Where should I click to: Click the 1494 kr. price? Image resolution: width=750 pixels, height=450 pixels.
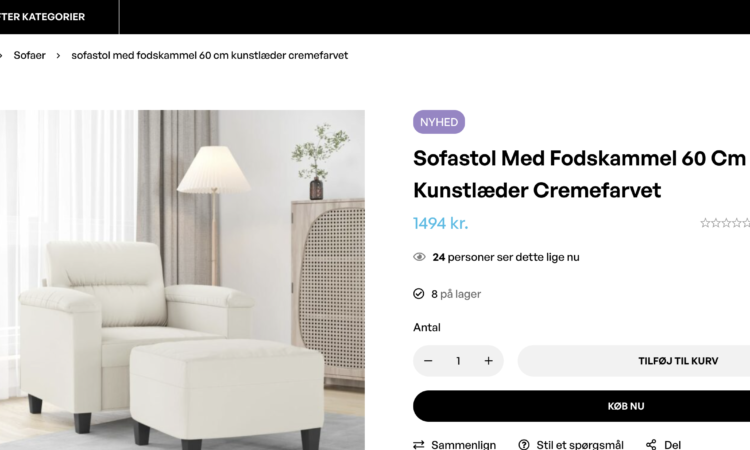pos(441,223)
